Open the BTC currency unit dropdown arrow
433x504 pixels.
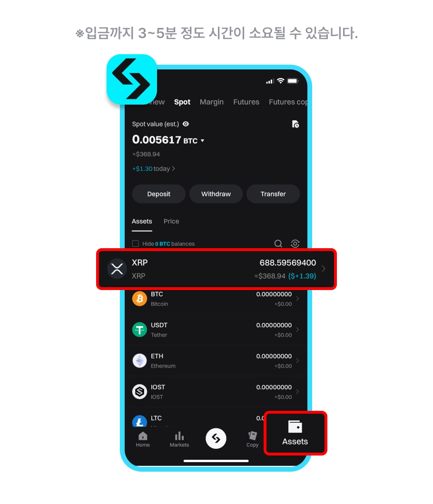[x=202, y=141]
